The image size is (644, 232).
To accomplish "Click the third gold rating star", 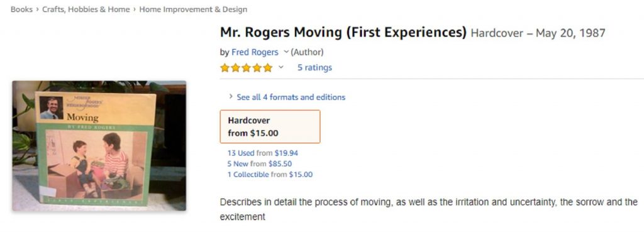I will [246, 68].
